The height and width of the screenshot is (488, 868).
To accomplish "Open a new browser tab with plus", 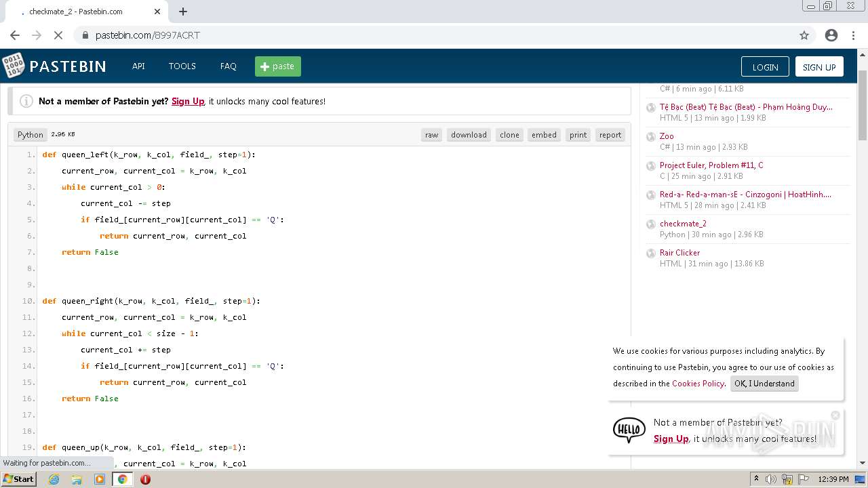I will (x=183, y=12).
